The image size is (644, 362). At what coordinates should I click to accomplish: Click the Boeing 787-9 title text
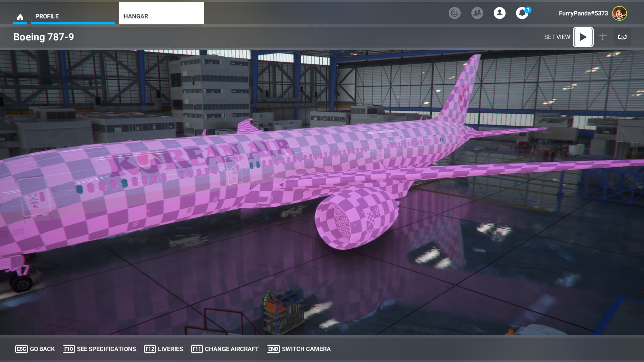pos(44,37)
